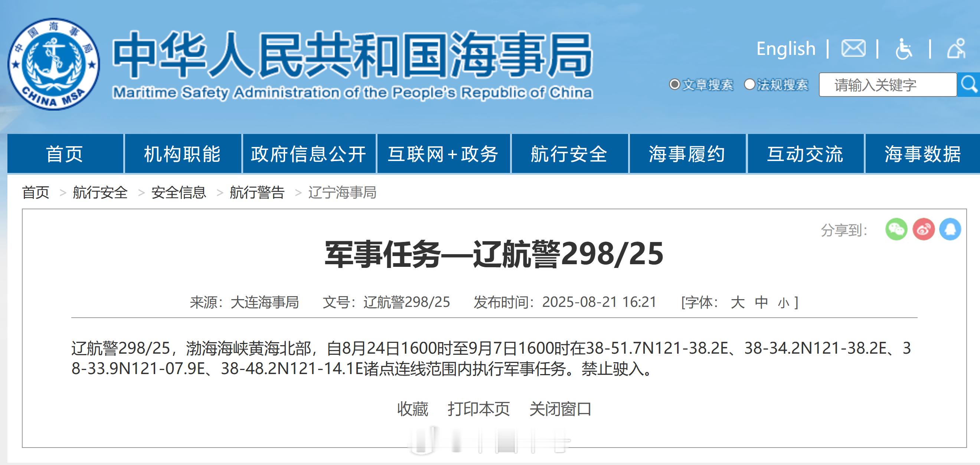Open the 首页 navigation tab
Screen dimensions: 980x465
[x=65, y=154]
